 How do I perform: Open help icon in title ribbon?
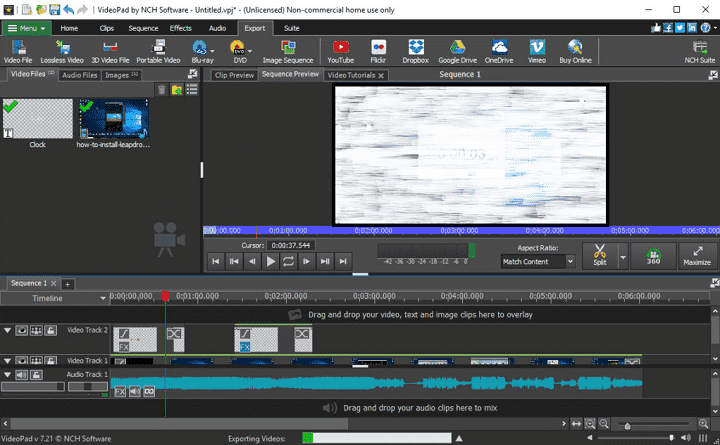(x=706, y=28)
